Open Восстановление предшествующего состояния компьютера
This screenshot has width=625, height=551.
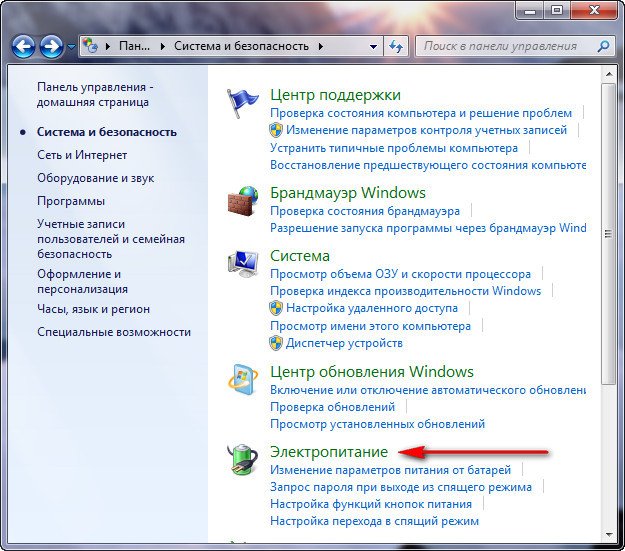pyautogui.click(x=428, y=165)
